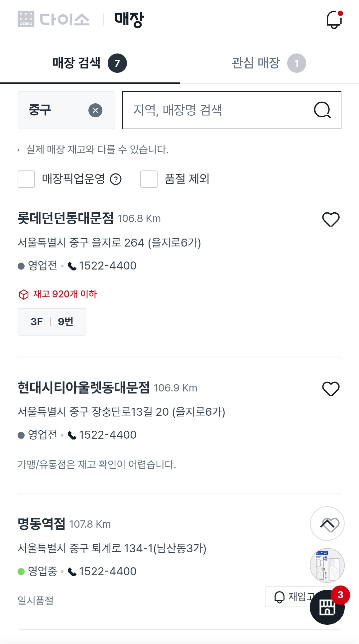Viewport: 359px width, 644px height.
Task: Enable the 매장픽업운영 checkbox
Action: click(26, 179)
